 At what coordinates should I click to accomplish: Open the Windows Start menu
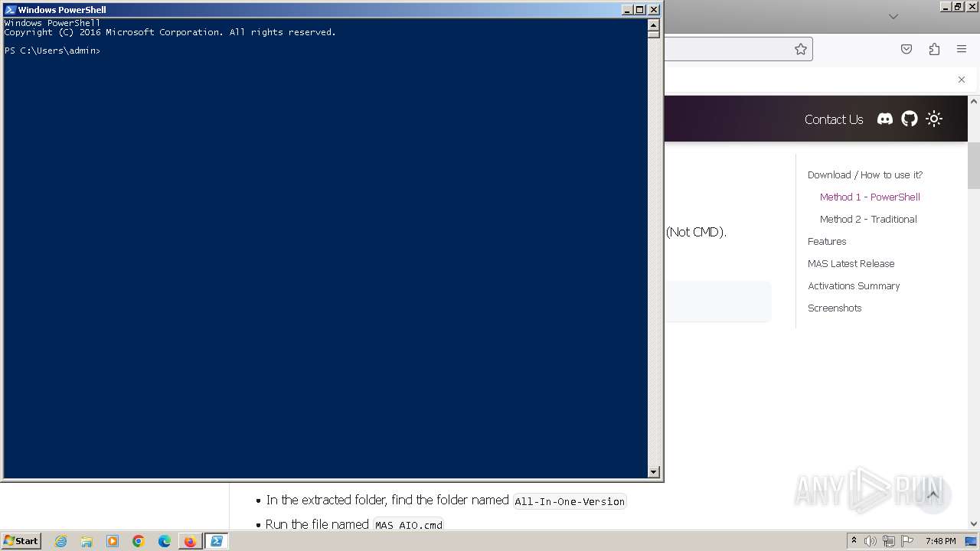21,540
